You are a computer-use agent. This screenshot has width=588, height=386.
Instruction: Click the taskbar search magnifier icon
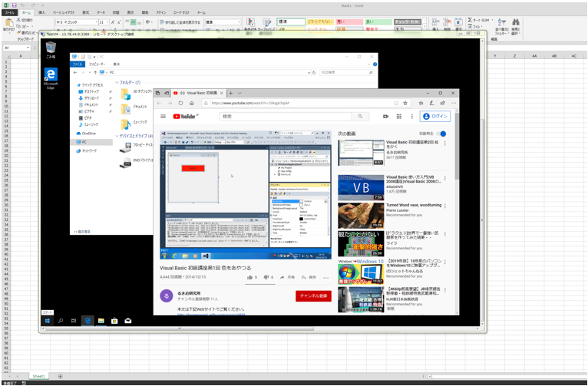[x=61, y=321]
